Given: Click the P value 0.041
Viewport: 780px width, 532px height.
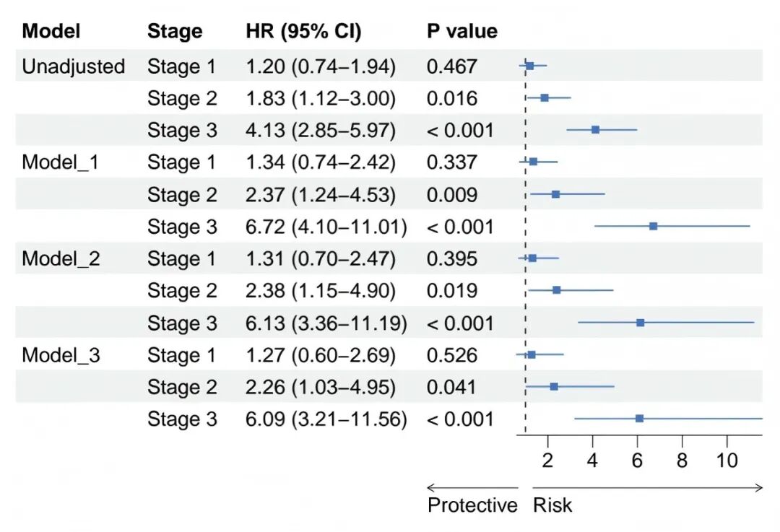Looking at the screenshot, I should click(x=451, y=387).
